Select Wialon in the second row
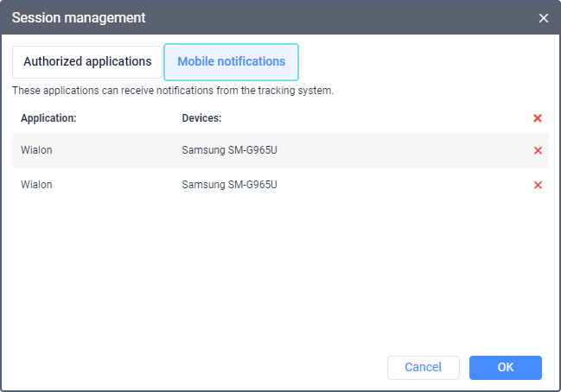 [x=36, y=185]
